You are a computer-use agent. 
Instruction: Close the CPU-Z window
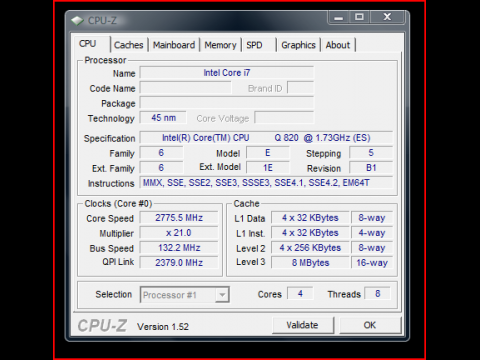387,17
